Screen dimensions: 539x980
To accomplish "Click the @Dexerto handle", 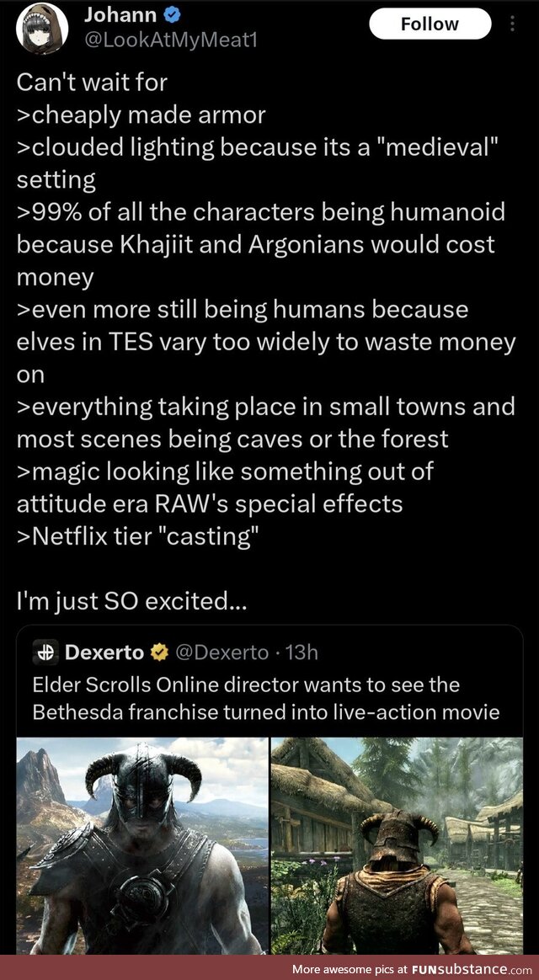I will [x=221, y=652].
